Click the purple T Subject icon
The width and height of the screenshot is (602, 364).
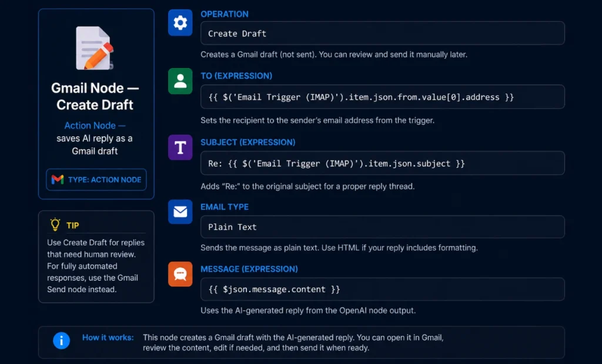pyautogui.click(x=180, y=148)
